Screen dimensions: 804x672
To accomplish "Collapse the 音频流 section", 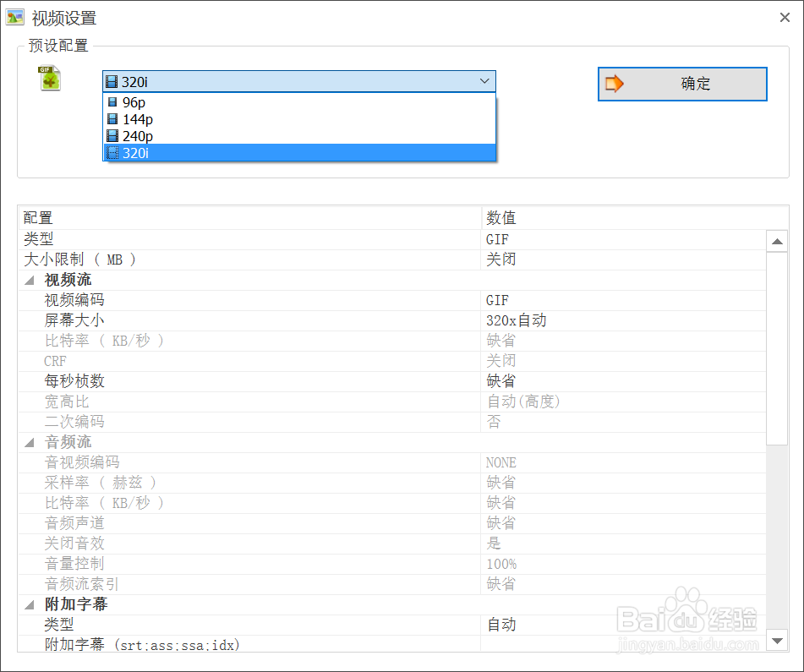I will click(30, 442).
